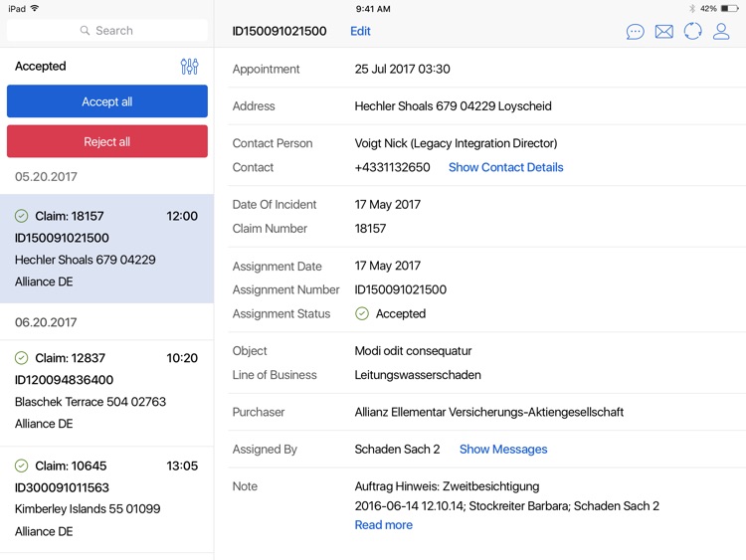Screen dimensions: 746x560
Task: Tap the sync refresh icon
Action: click(x=692, y=32)
